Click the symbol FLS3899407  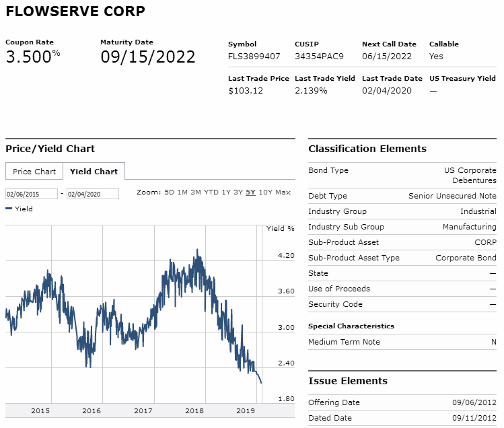pos(254,57)
